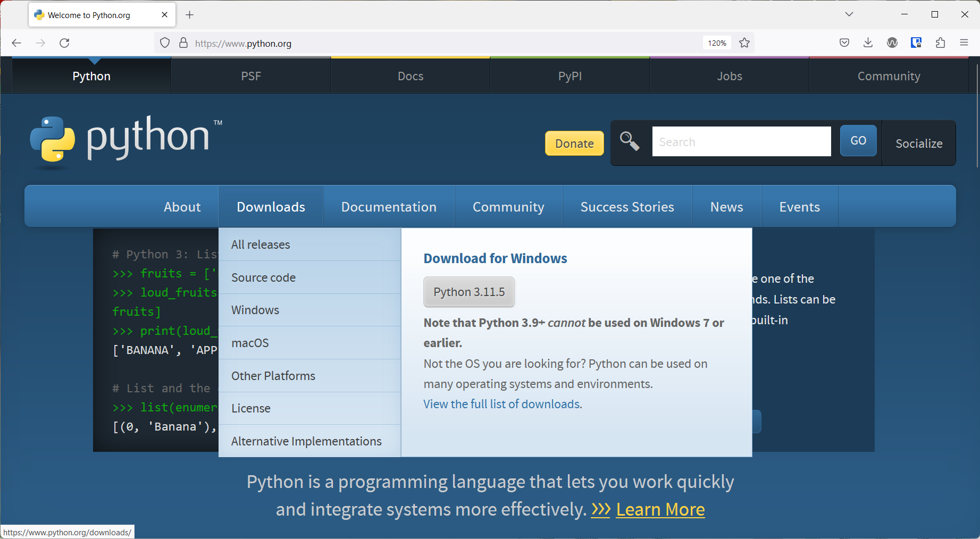The width and height of the screenshot is (980, 539).
Task: Open the extensions puzzle icon
Action: [940, 43]
